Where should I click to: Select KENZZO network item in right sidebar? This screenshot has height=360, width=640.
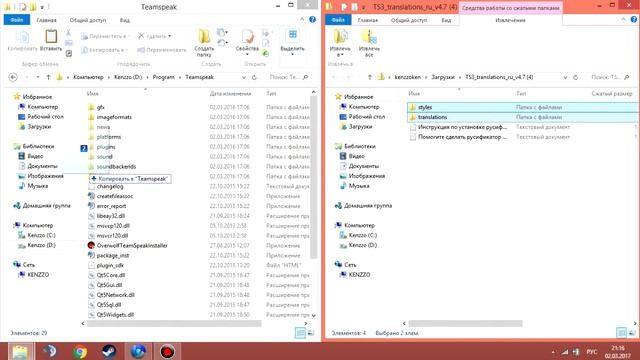coord(359,275)
